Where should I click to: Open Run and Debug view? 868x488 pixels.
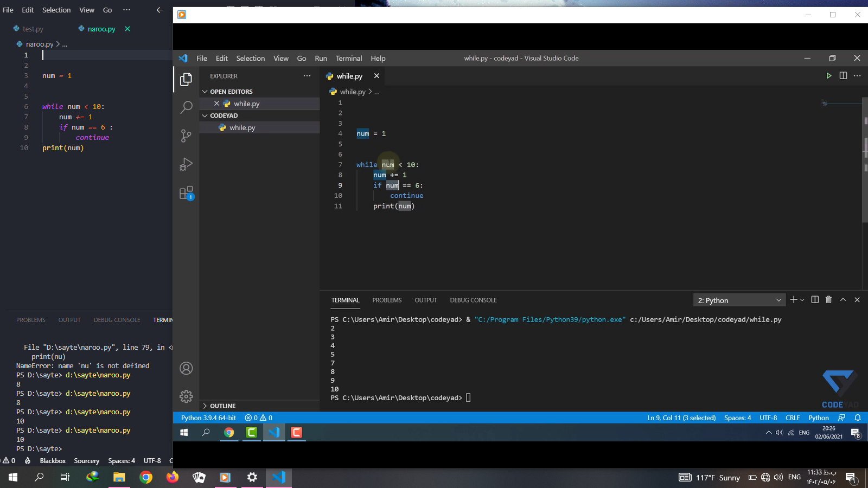[186, 164]
